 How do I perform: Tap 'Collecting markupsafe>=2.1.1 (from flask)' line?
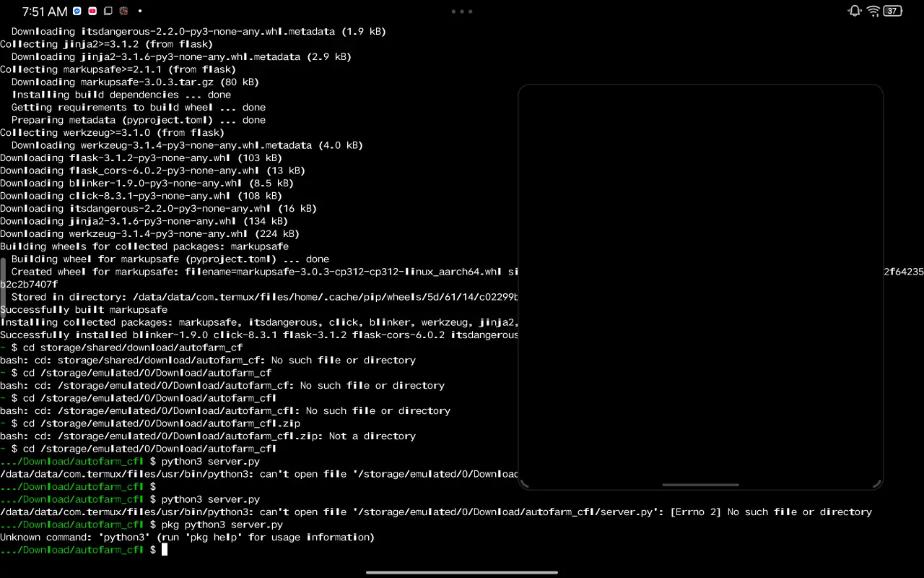point(118,69)
